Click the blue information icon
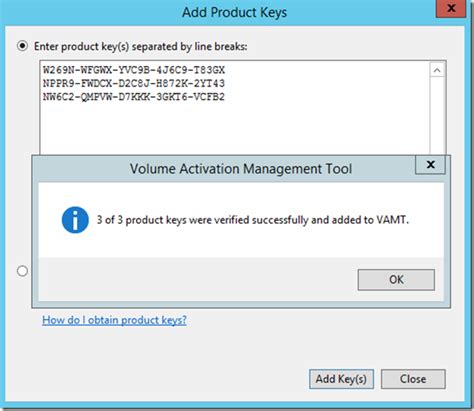 (75, 220)
